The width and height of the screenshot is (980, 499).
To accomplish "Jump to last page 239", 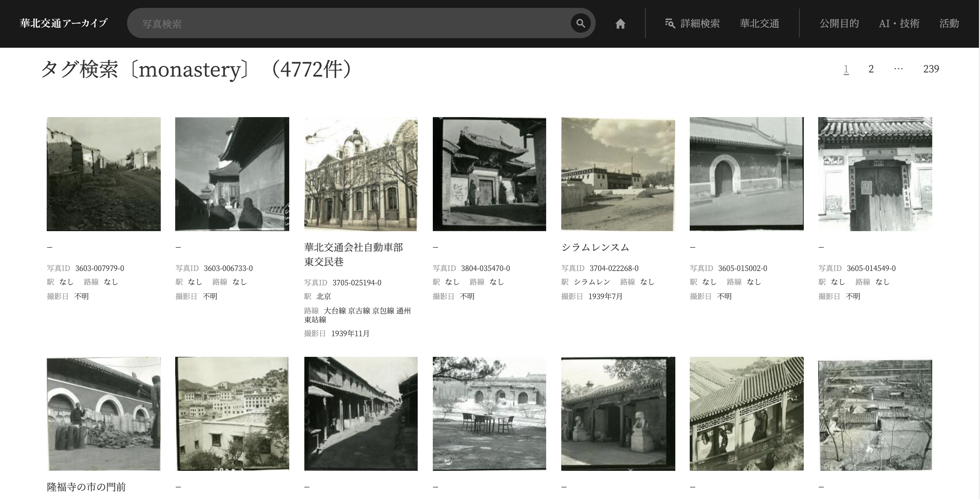I will (x=931, y=69).
